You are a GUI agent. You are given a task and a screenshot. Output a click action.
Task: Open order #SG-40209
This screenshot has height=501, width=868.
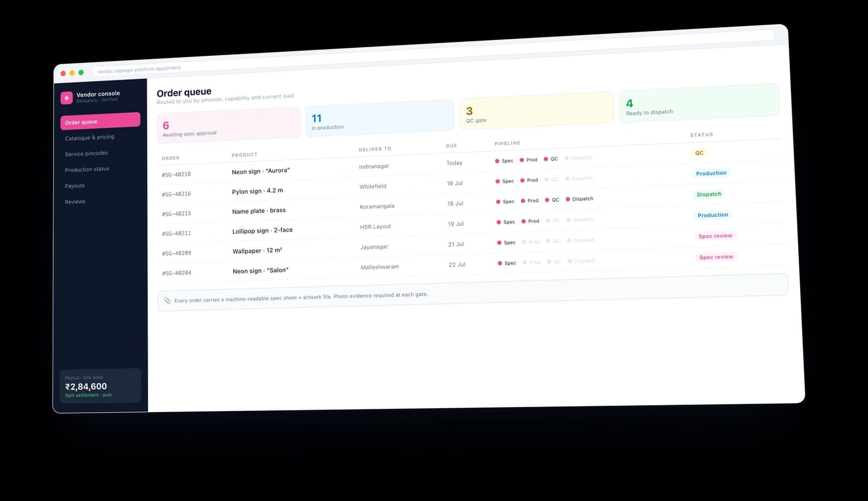pyautogui.click(x=176, y=253)
